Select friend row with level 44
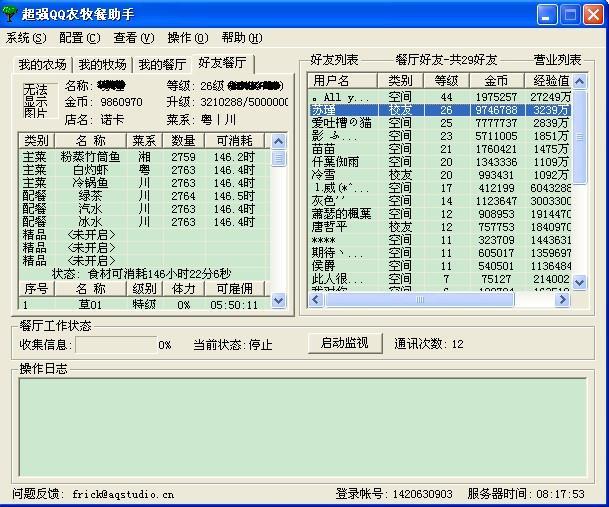 pyautogui.click(x=440, y=97)
